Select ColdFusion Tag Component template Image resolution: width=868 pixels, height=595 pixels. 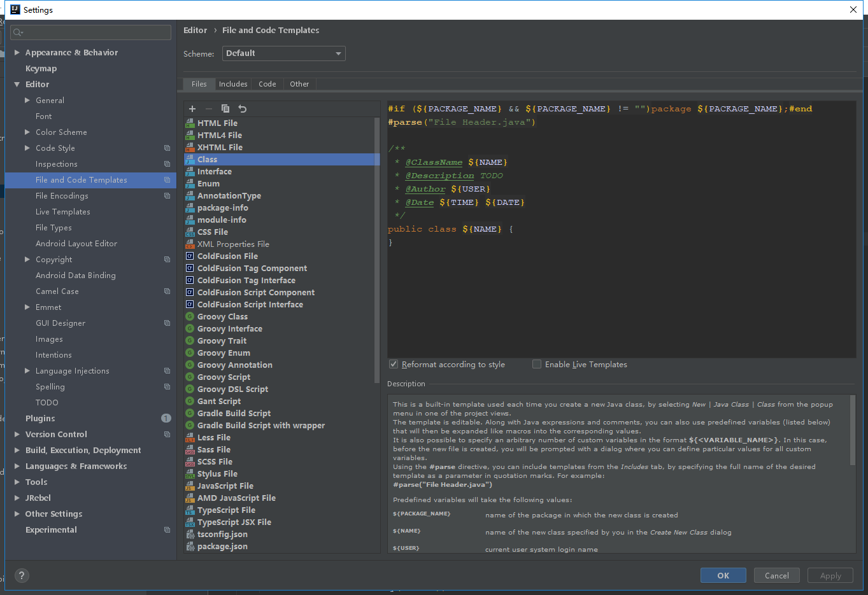[x=252, y=269]
